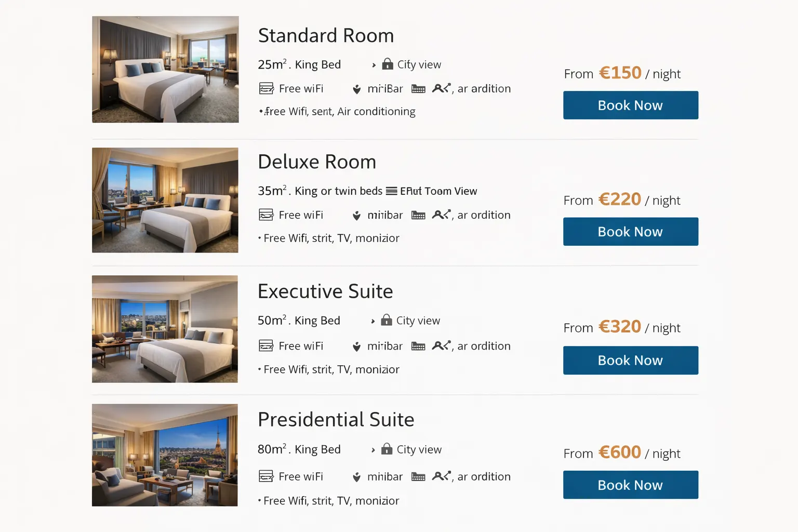This screenshot has width=798, height=532.
Task: Click the minibar icon in Presidential Suite
Action: (x=356, y=477)
